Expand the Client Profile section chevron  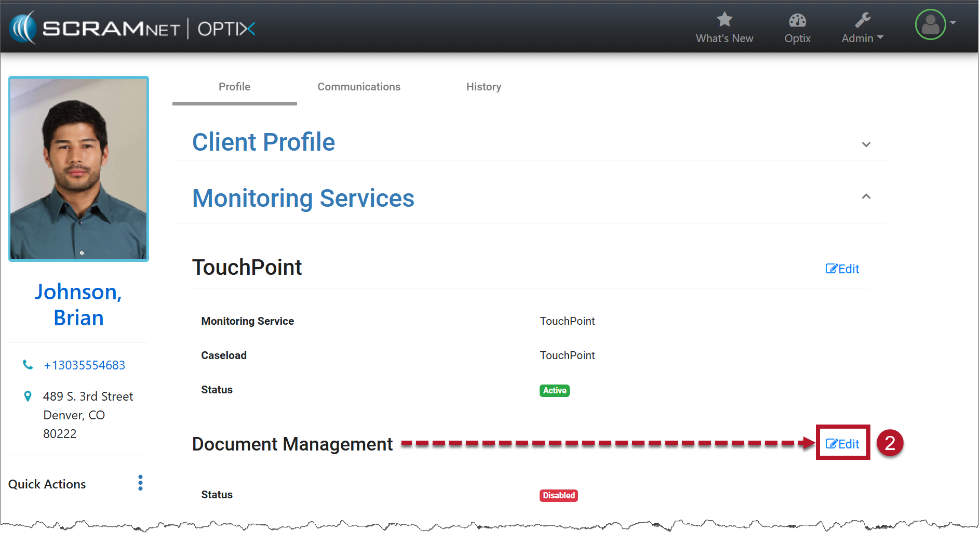(x=866, y=144)
